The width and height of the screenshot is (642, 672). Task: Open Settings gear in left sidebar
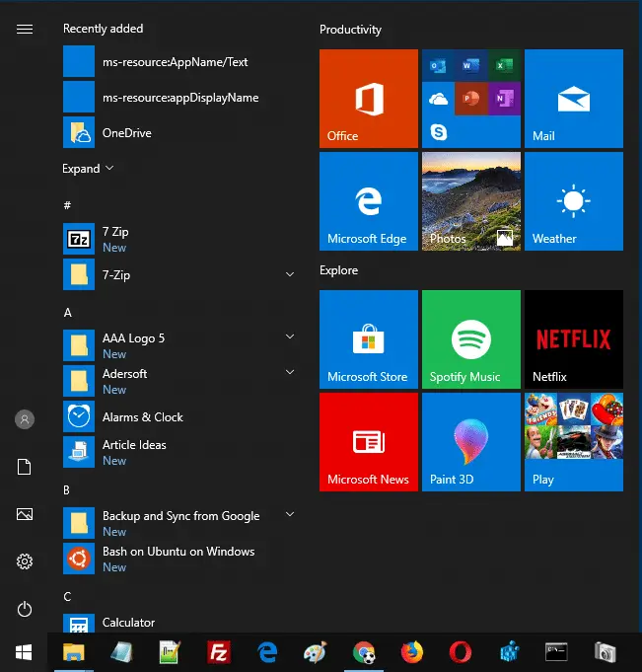tap(25, 561)
